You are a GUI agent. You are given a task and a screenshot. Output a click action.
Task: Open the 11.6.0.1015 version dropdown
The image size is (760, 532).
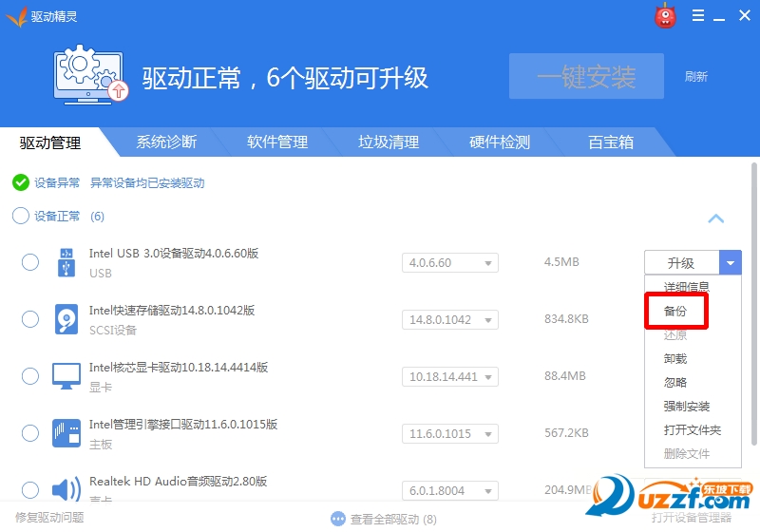tap(450, 433)
